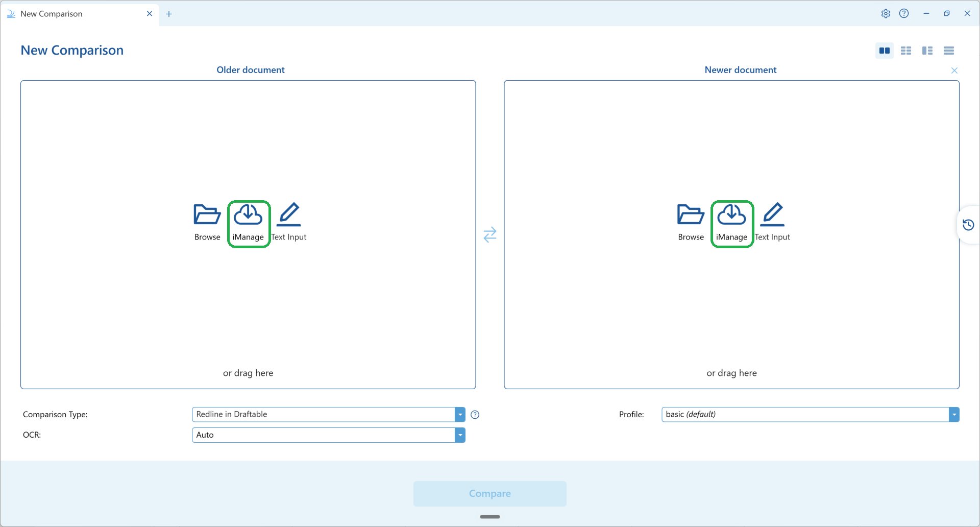Expand the Profile dropdown arrow
This screenshot has width=980, height=527.
click(x=954, y=415)
